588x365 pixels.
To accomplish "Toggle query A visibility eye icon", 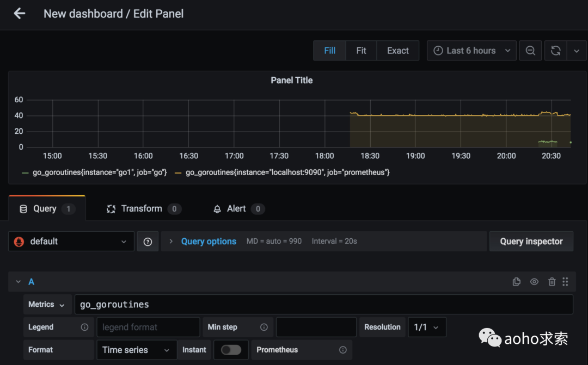I will point(534,282).
